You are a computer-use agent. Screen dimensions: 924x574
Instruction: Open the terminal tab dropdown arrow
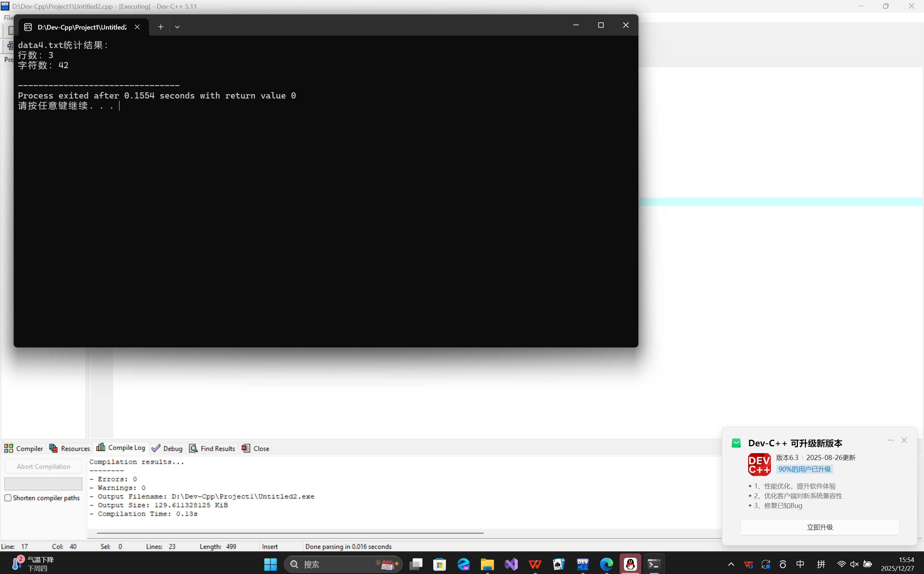[x=177, y=27]
